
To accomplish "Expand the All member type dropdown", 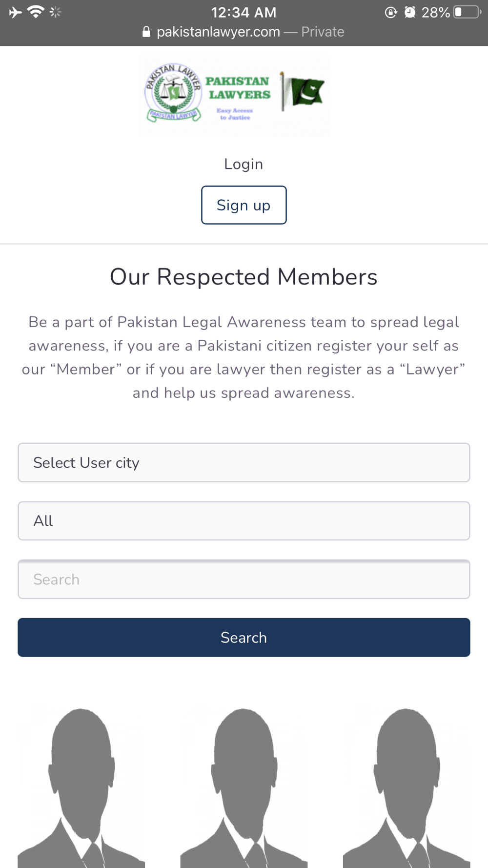I will tap(244, 521).
